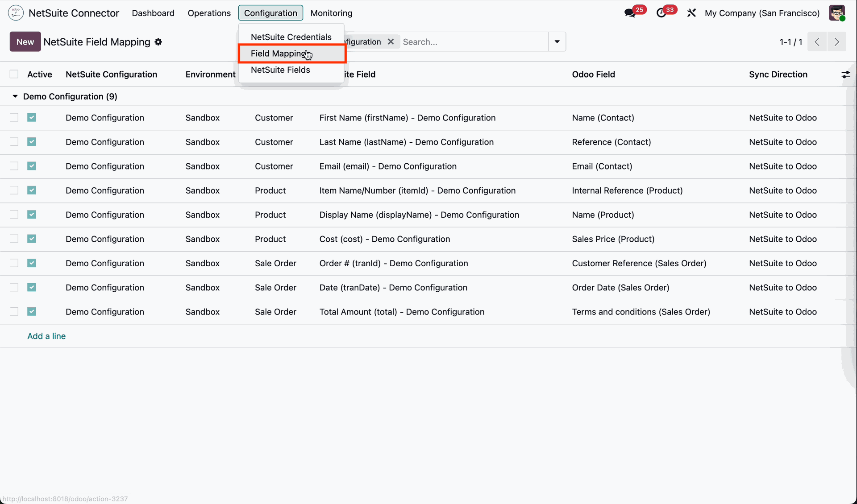The image size is (857, 504).
Task: Click the Add a line link
Action: click(x=46, y=336)
